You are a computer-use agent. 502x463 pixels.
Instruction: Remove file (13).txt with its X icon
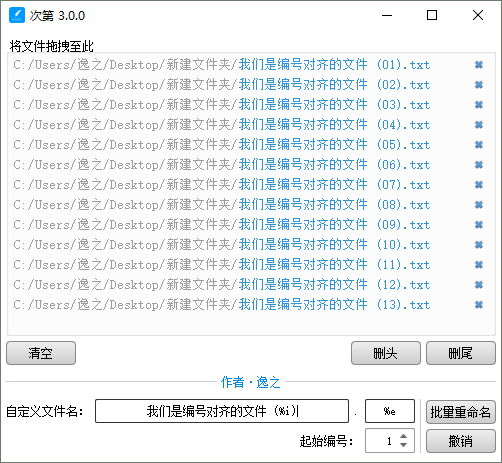click(x=479, y=305)
